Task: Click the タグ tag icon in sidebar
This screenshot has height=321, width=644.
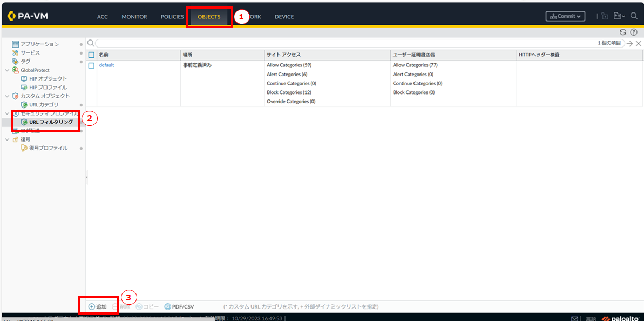Action: click(16, 61)
